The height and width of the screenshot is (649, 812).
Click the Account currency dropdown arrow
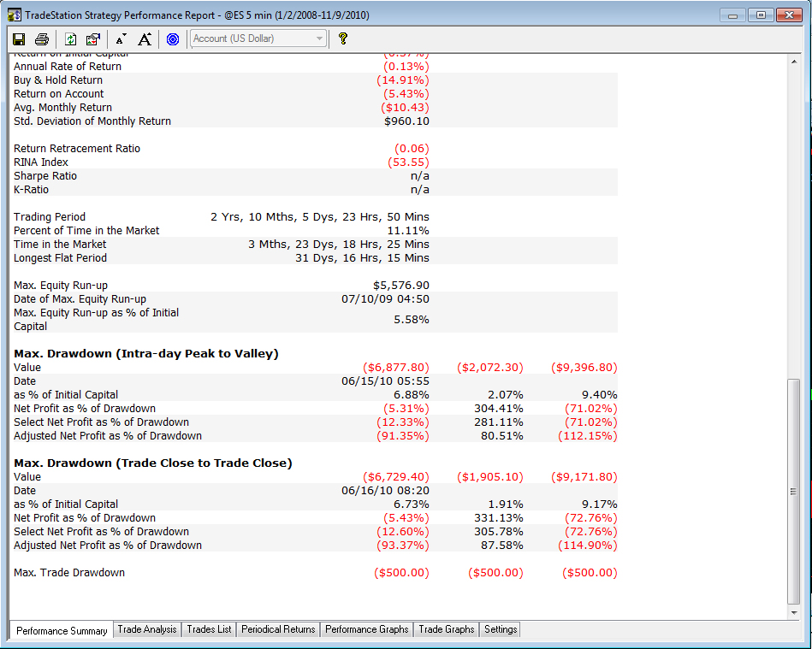[319, 38]
